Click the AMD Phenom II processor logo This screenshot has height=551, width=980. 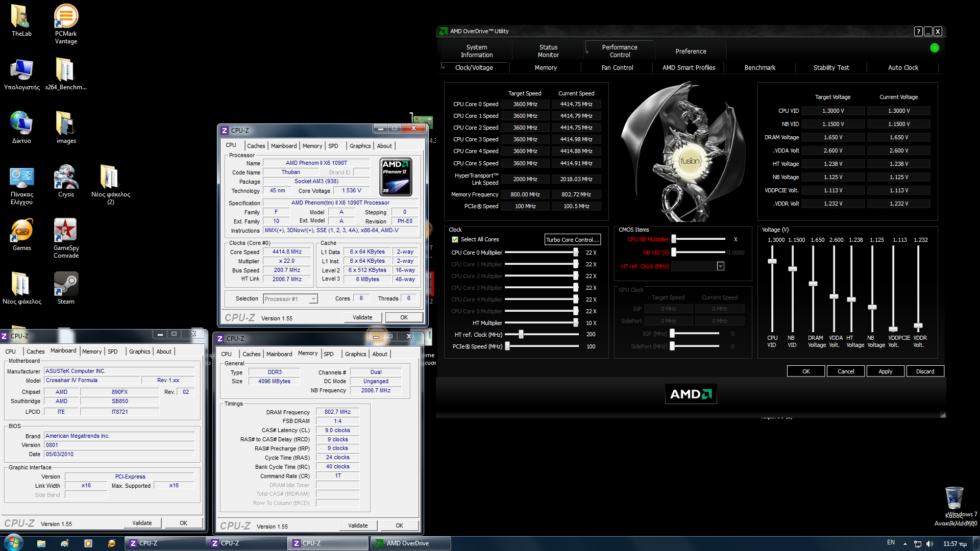tap(396, 177)
